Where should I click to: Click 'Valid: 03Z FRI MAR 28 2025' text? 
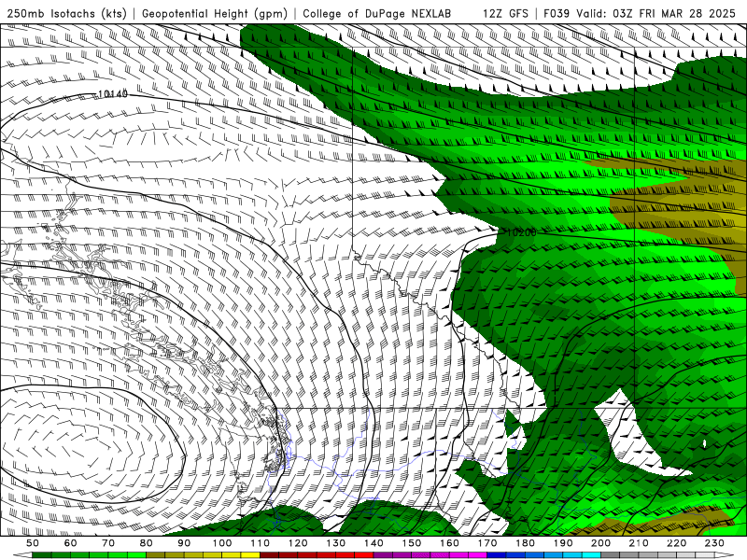(x=656, y=14)
